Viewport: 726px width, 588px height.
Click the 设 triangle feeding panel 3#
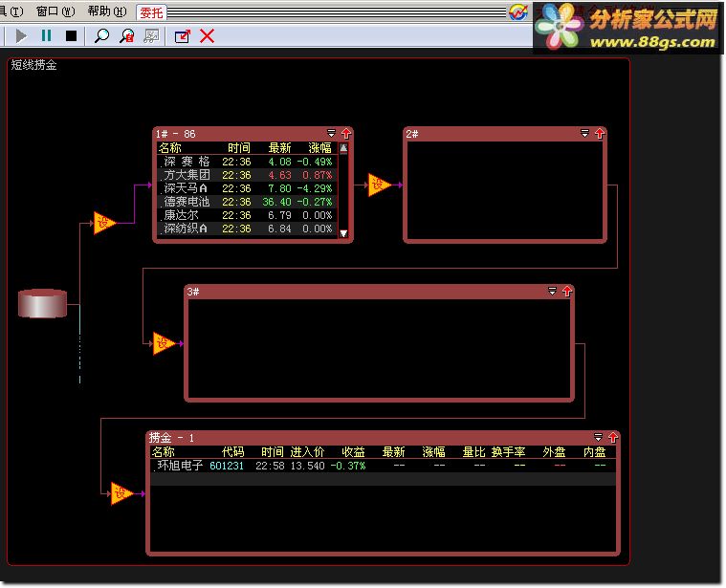pos(163,343)
